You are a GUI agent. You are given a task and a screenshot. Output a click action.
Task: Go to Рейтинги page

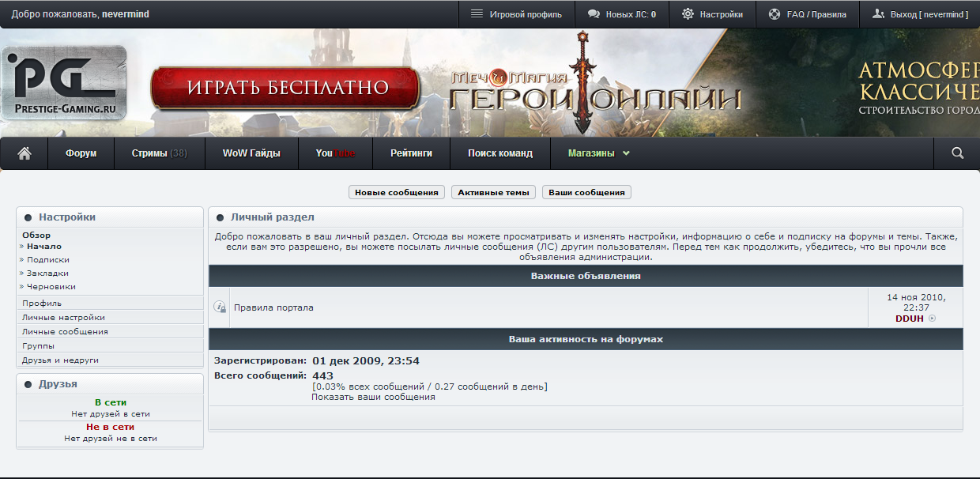point(412,153)
